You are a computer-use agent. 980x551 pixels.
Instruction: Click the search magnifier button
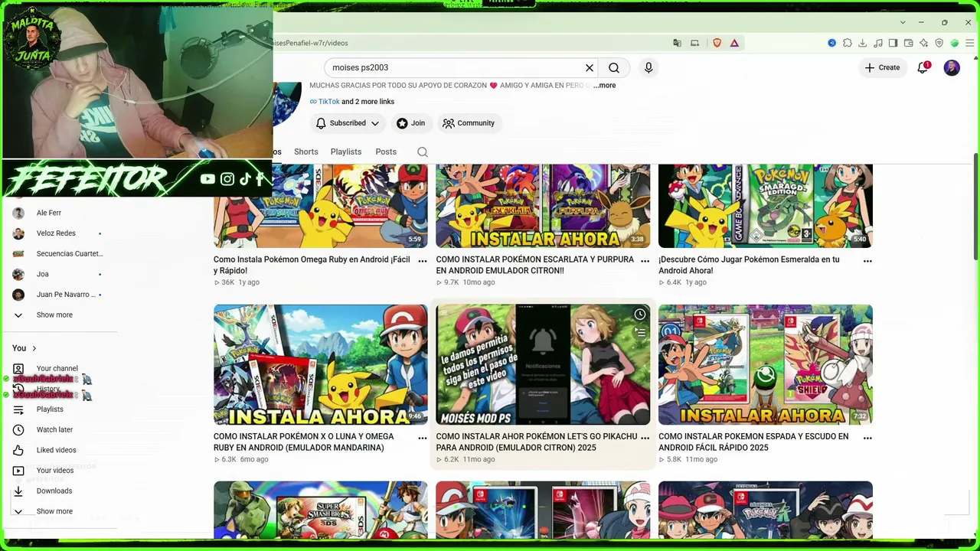(614, 67)
